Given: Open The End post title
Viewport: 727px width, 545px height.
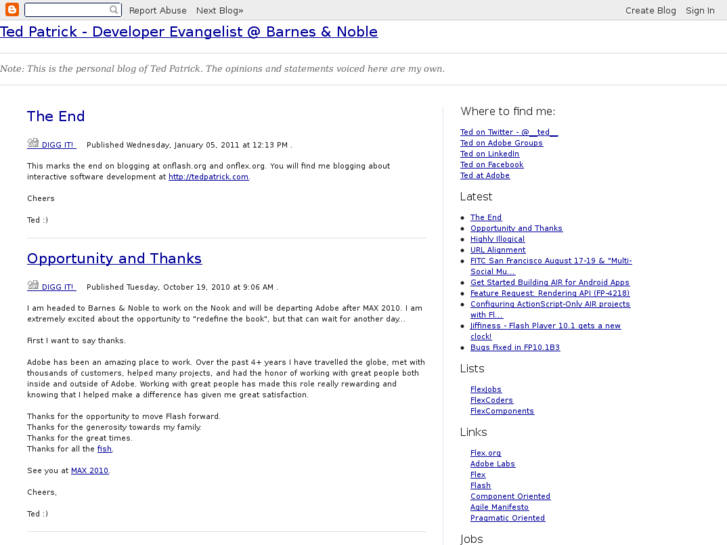Looking at the screenshot, I should point(56,116).
